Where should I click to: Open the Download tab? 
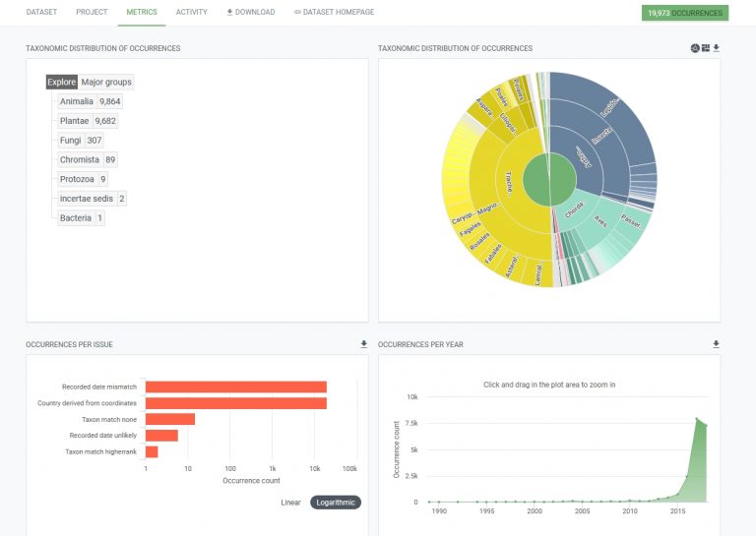coord(250,13)
